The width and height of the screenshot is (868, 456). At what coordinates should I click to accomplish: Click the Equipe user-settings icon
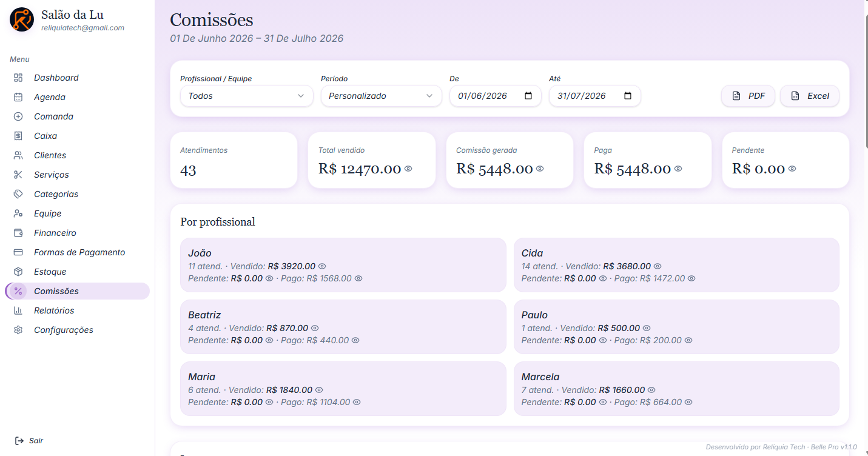(x=18, y=213)
